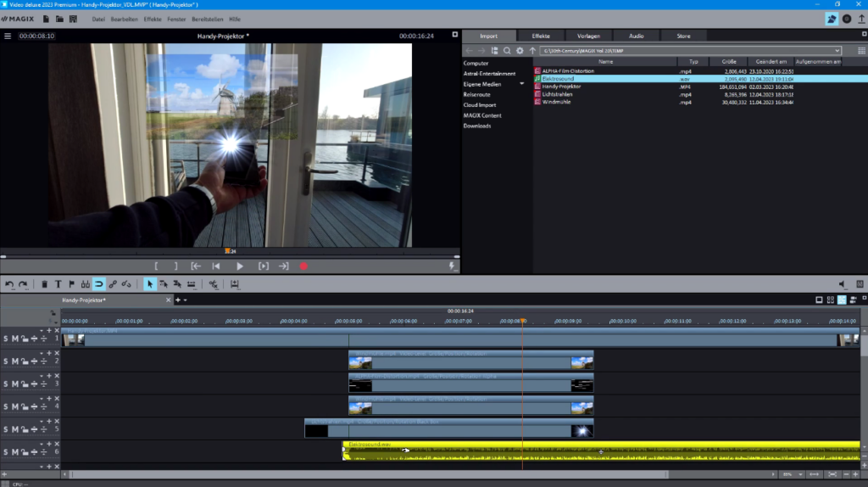The width and height of the screenshot is (868, 487).
Task: Save project with disk icon
Action: tap(73, 19)
